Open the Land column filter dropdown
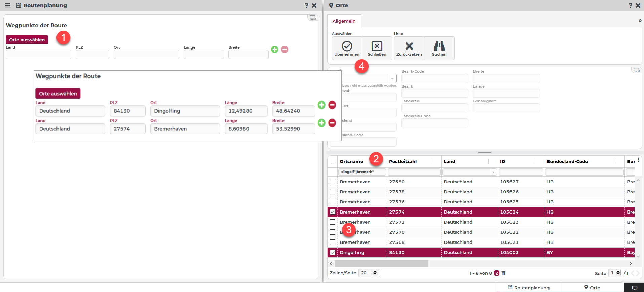The height and width of the screenshot is (292, 644). click(493, 172)
